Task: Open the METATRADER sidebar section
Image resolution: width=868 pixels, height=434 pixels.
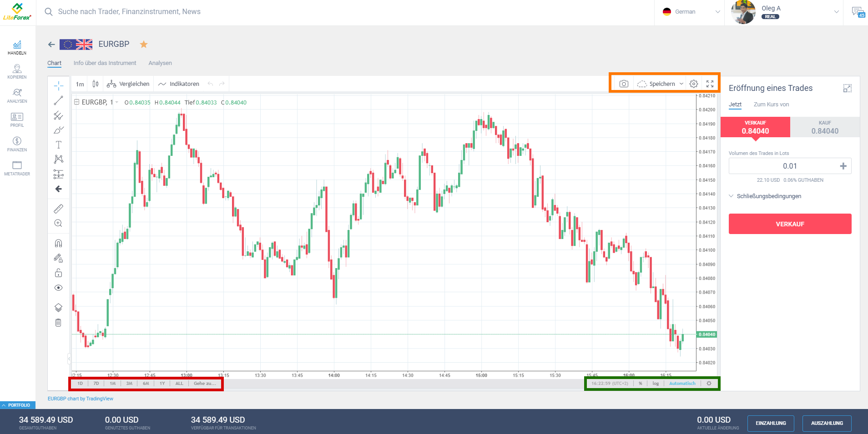Action: tap(17, 168)
